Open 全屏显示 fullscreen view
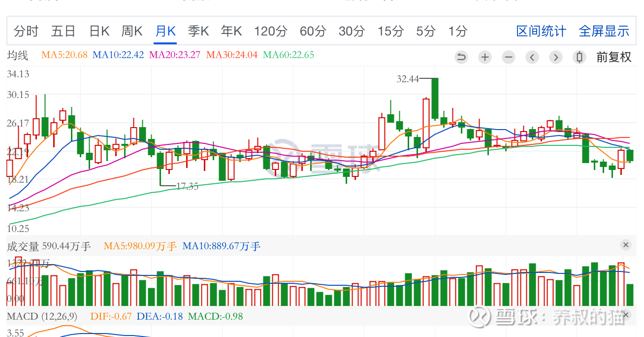Viewport: 644px width, 337px height. click(x=604, y=32)
